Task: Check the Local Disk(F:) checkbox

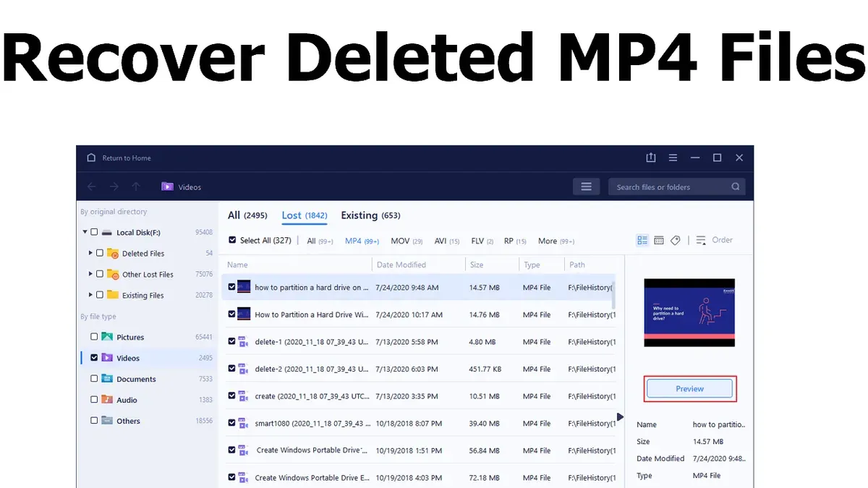Action: [94, 233]
